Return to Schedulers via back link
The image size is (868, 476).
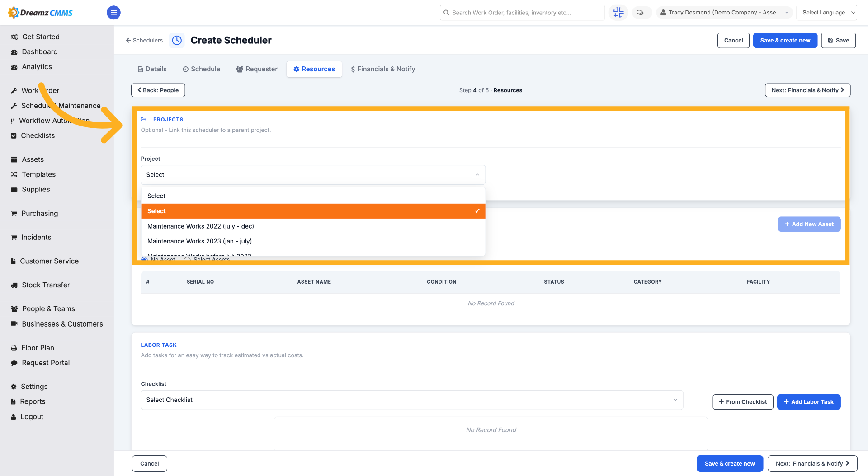tap(144, 40)
